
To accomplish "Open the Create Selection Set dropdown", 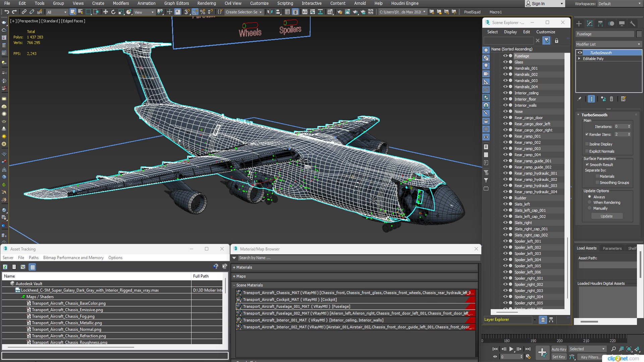I will 244,12.
